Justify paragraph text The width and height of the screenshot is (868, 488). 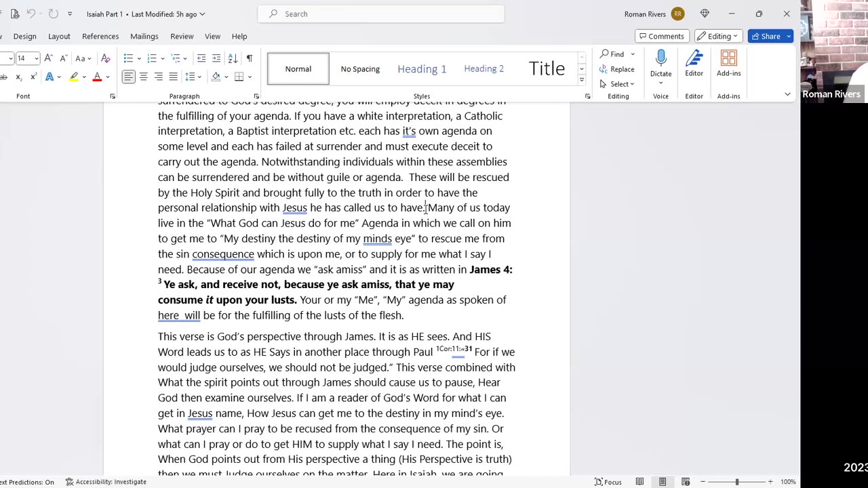tap(173, 77)
